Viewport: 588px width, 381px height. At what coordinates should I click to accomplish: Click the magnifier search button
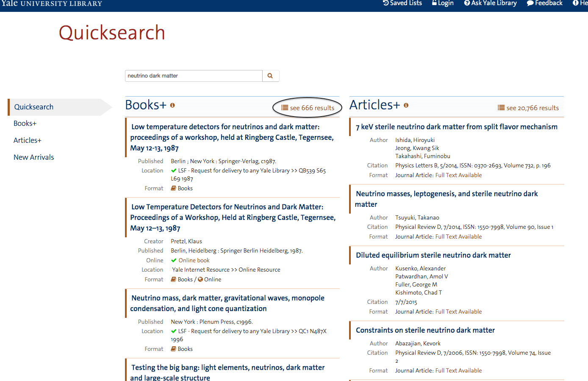coord(270,76)
